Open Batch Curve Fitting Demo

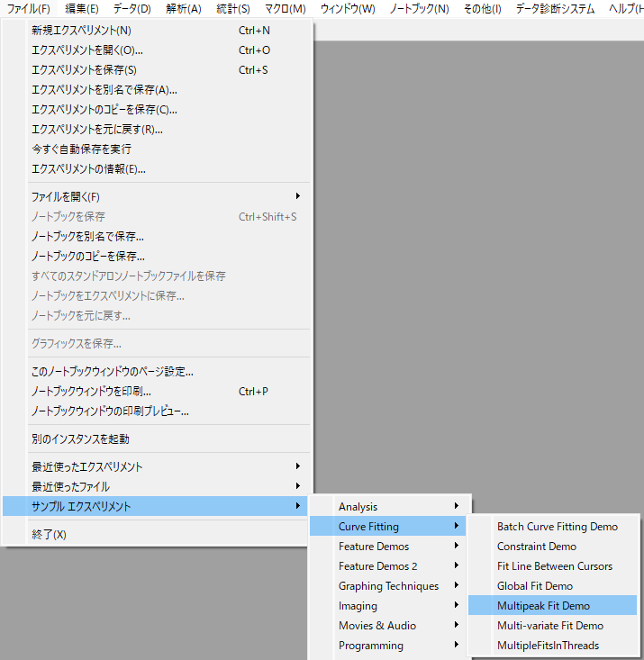click(x=553, y=526)
